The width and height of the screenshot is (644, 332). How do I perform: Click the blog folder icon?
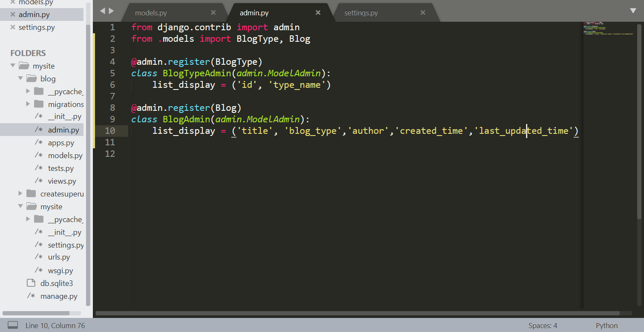(x=31, y=78)
